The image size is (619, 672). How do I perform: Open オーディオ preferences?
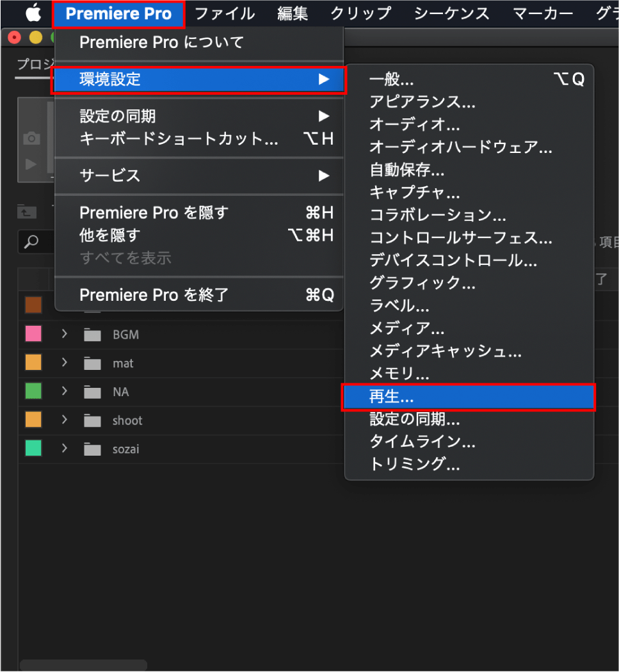click(x=469, y=125)
